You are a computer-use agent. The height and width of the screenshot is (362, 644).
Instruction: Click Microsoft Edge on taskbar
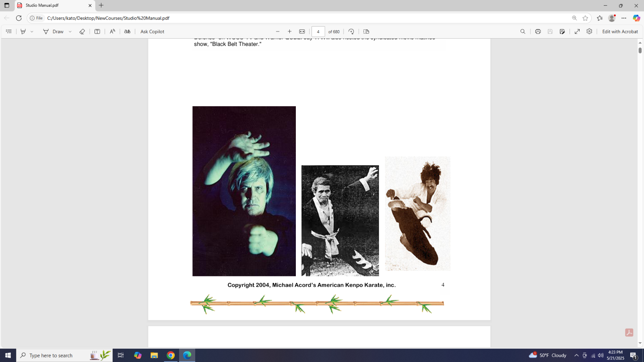coord(187,355)
